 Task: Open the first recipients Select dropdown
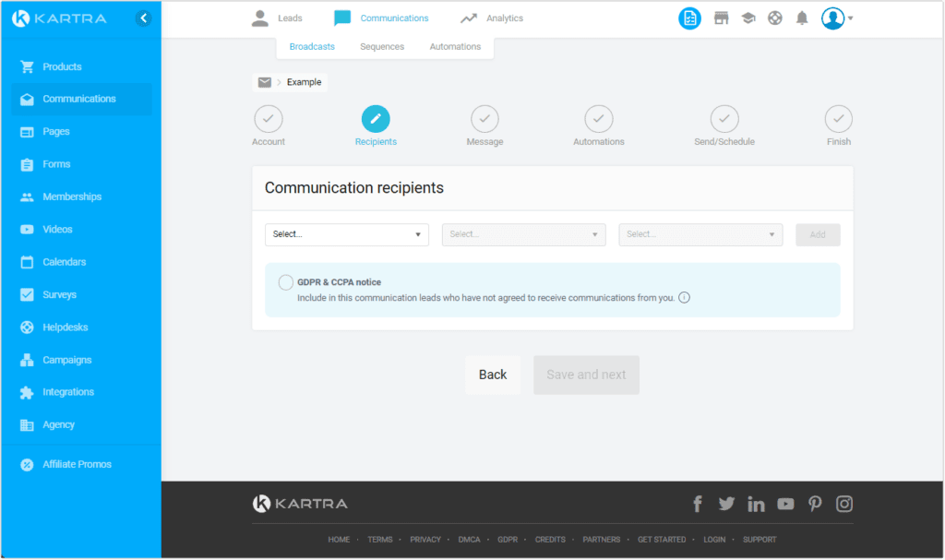[x=347, y=234]
